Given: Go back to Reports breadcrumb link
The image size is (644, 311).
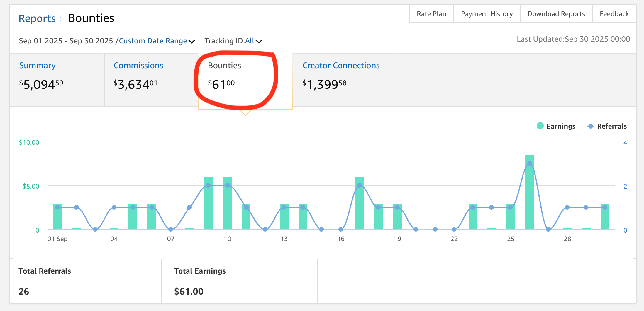Looking at the screenshot, I should (x=37, y=18).
